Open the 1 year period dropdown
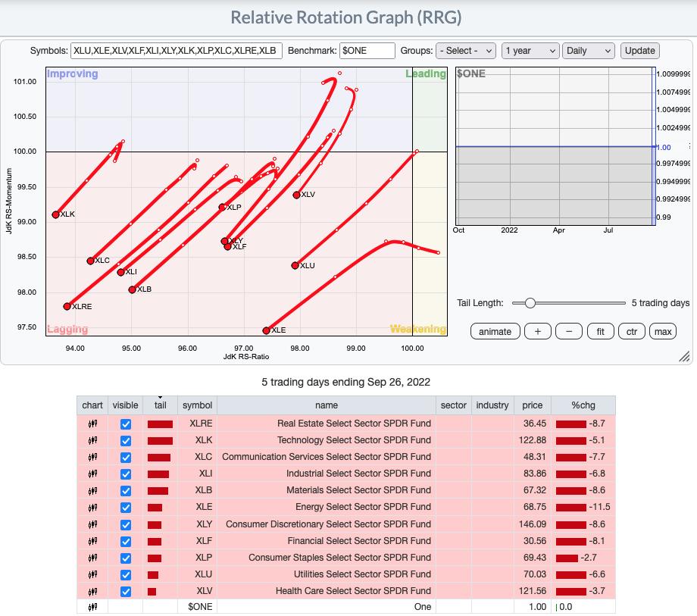 pos(530,51)
